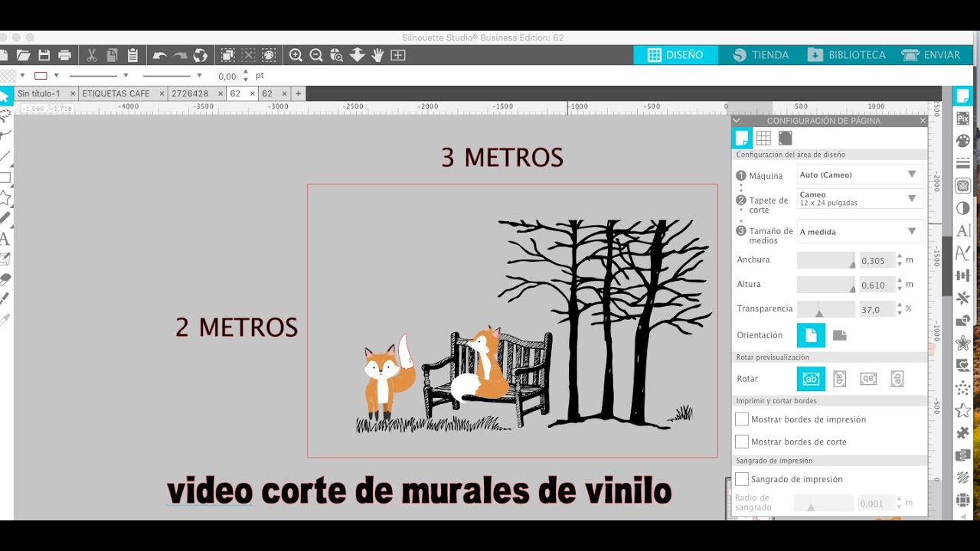Viewport: 980px width, 551px height.
Task: Copy selection with the copy icon
Action: (113, 55)
